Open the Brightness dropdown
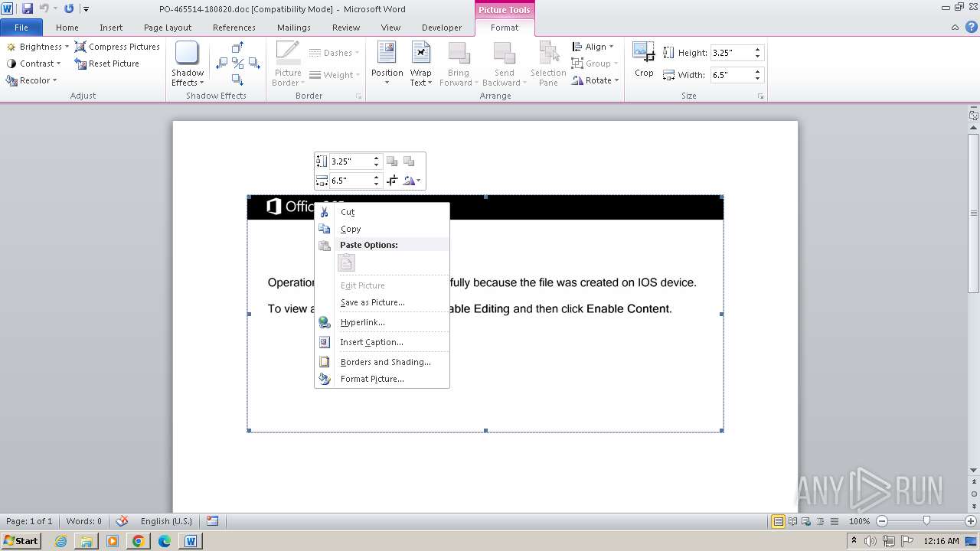The width and height of the screenshot is (980, 551). coord(38,47)
